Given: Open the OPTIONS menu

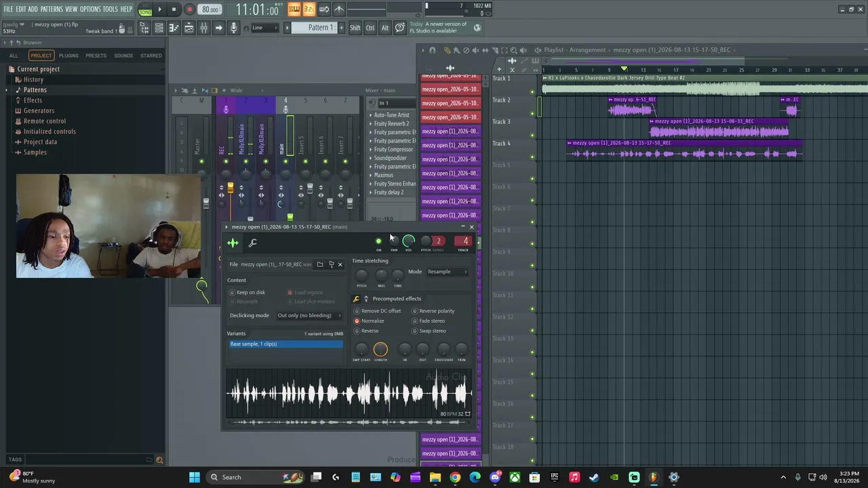Looking at the screenshot, I should pos(90,9).
